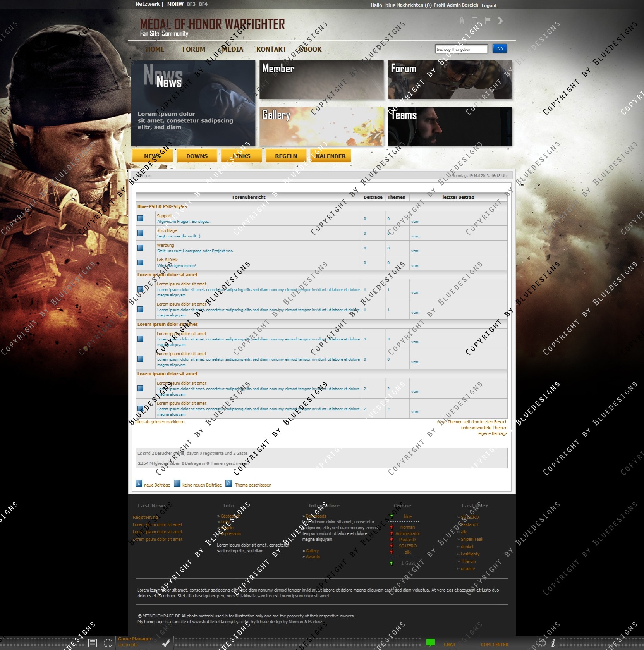Viewport: 644px width, 650px height.
Task: Click the CHAT label in bottom bar
Action: (450, 645)
